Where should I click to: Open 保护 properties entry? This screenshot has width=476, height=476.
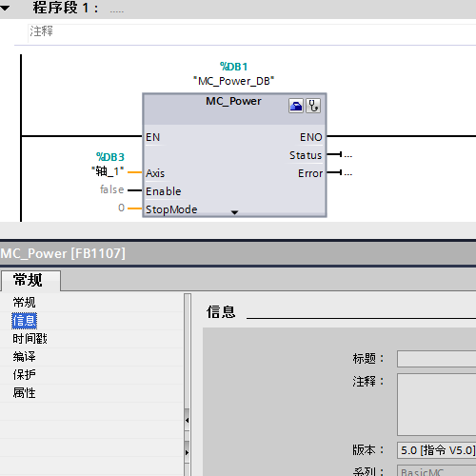coord(24,375)
